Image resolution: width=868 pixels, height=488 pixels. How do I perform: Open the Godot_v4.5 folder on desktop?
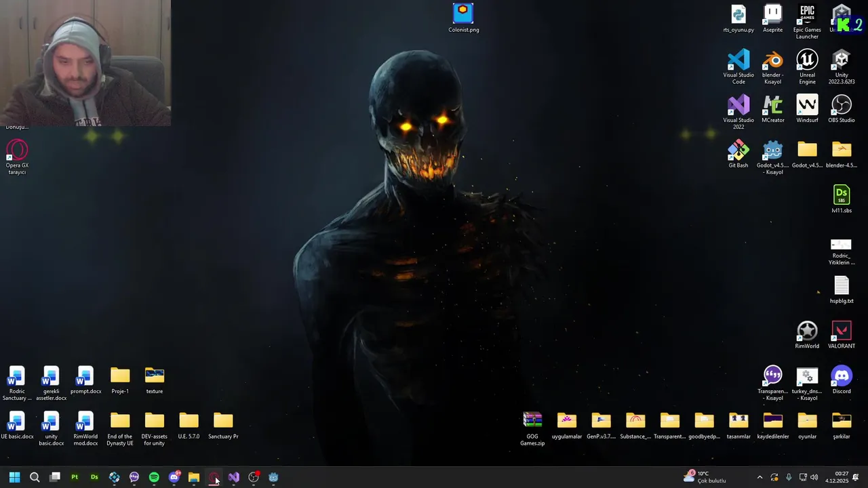click(807, 154)
